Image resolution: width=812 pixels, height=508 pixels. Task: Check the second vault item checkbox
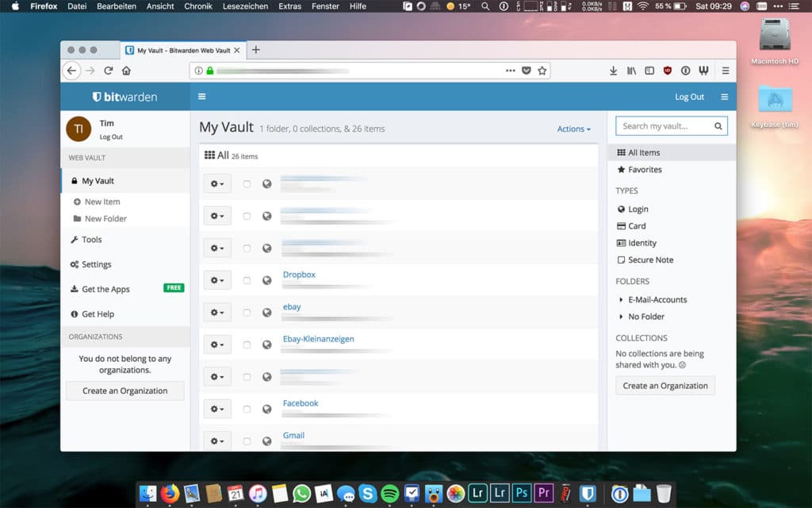point(247,216)
